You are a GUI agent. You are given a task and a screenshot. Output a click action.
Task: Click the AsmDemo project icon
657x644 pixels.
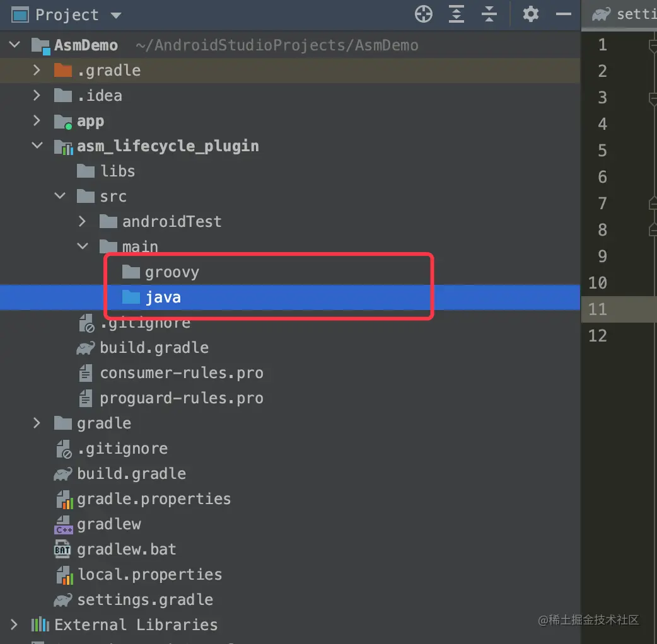pyautogui.click(x=41, y=45)
